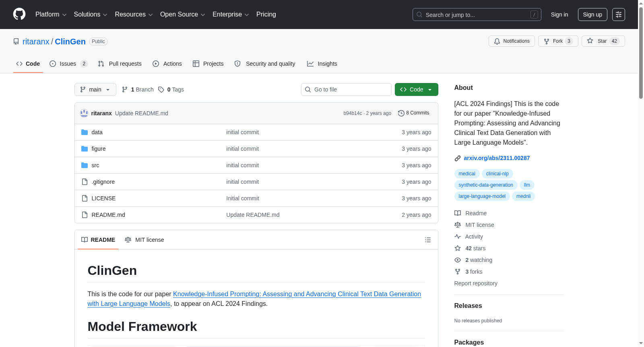Open README outline list icon

pos(428,240)
